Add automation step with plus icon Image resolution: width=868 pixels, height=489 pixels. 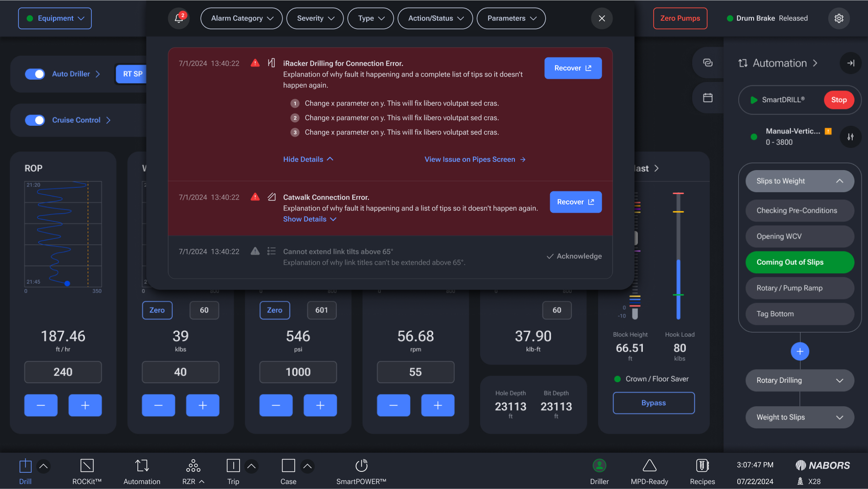(800, 351)
